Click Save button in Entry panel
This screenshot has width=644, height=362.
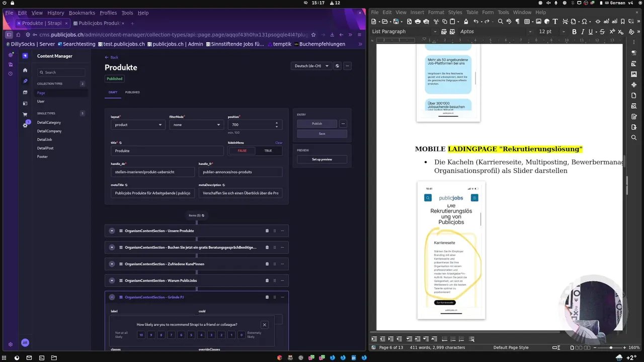tap(322, 134)
